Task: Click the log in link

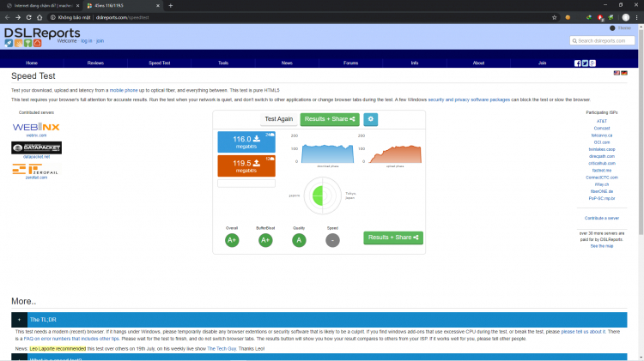Action: click(x=86, y=41)
